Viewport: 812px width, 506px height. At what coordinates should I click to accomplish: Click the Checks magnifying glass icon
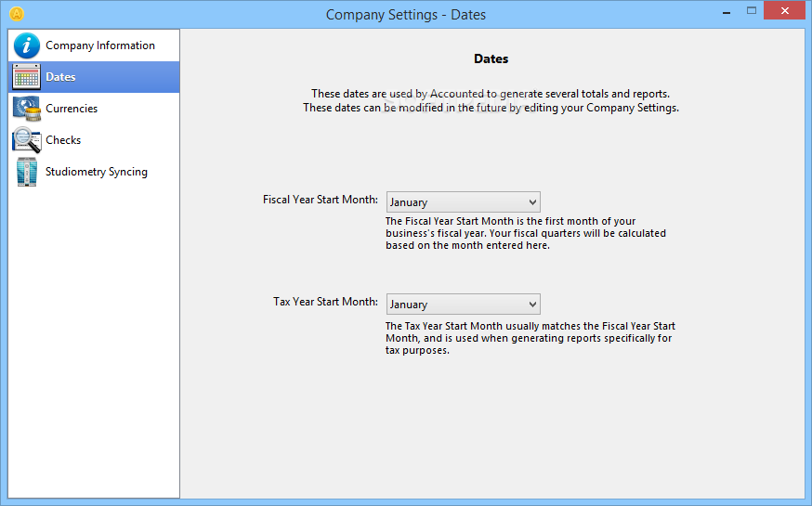click(26, 140)
